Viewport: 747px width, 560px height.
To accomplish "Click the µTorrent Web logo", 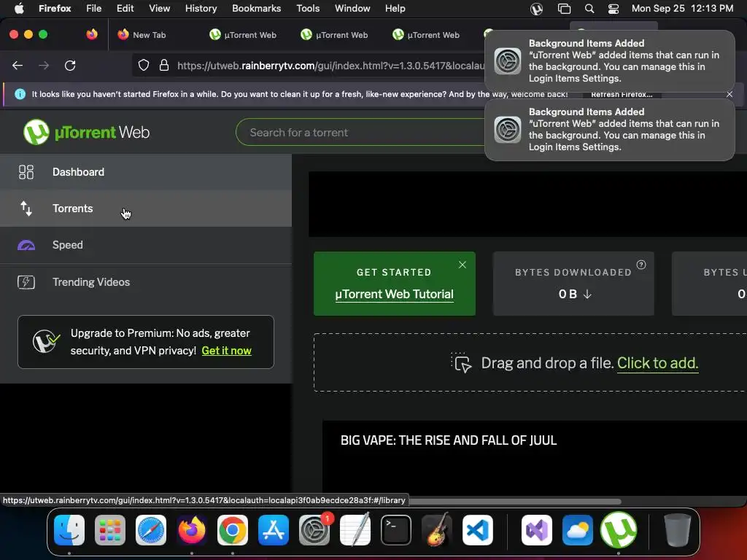I will tap(86, 132).
